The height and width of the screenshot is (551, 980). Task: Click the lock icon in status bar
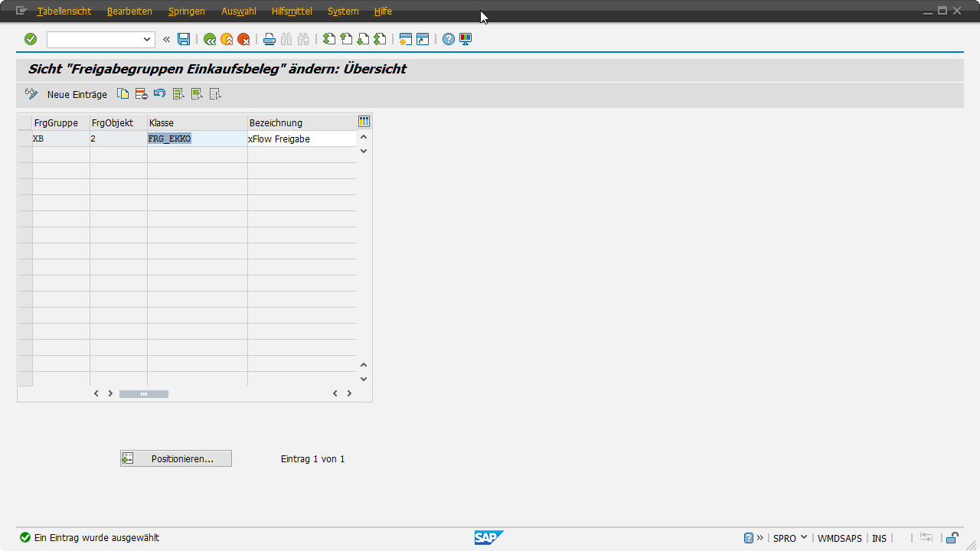click(952, 538)
